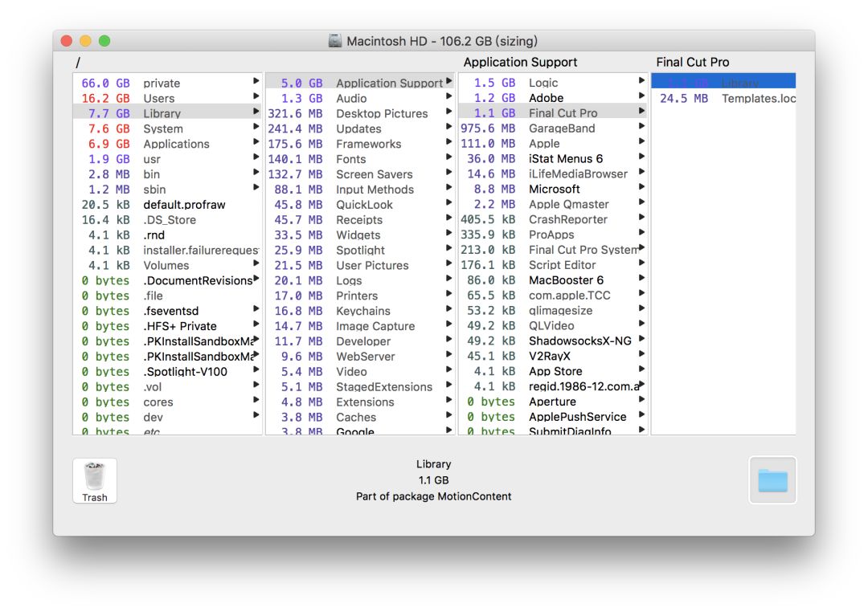Select the Printers folder row
The height and width of the screenshot is (612, 868).
coord(360,296)
